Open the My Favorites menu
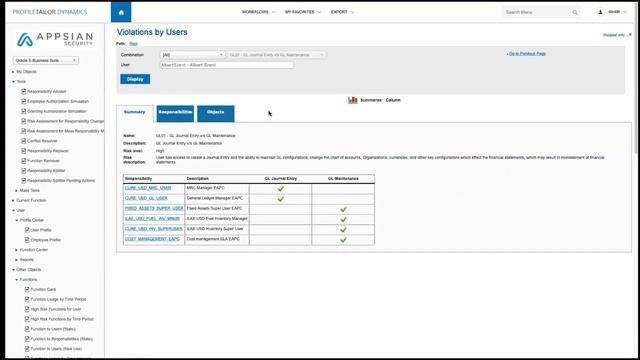The height and width of the screenshot is (360, 640). coord(303,12)
